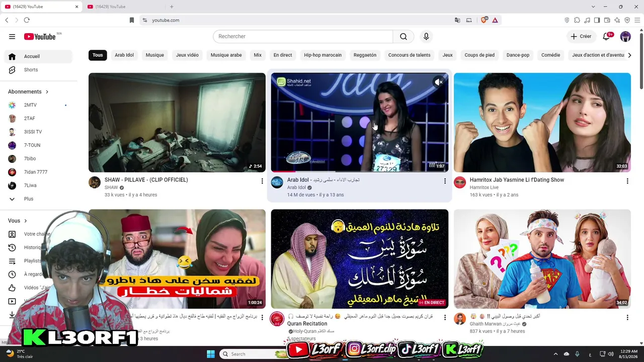This screenshot has width=644, height=362.
Task: Click the Rechercher search field
Action: pos(303,36)
